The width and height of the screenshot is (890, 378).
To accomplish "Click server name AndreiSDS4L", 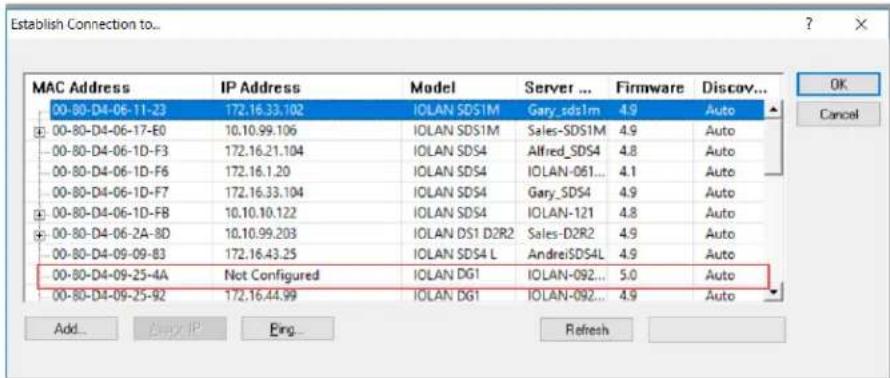I will point(566,254).
